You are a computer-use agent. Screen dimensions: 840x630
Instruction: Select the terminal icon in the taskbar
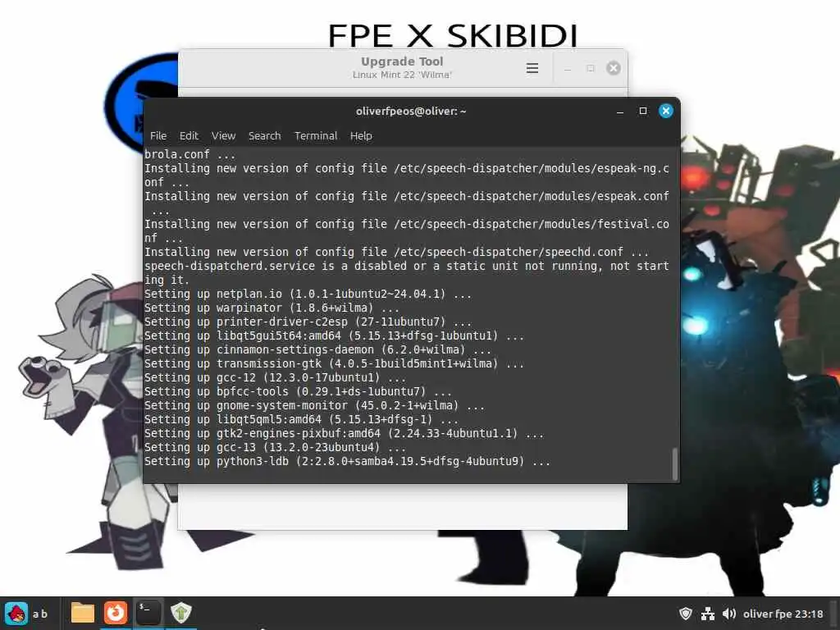pos(148,613)
